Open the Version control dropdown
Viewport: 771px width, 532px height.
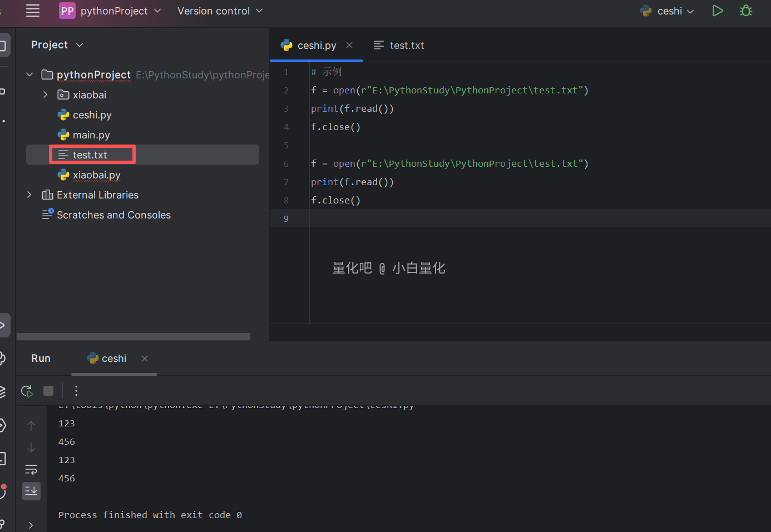(x=220, y=11)
